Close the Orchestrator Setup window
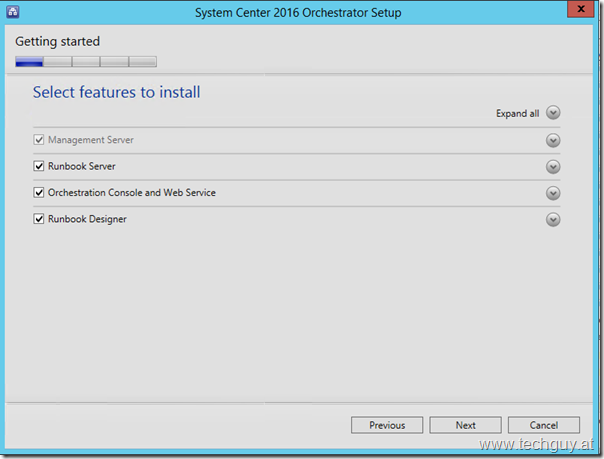Screen dimensions: 604x459 581,9
